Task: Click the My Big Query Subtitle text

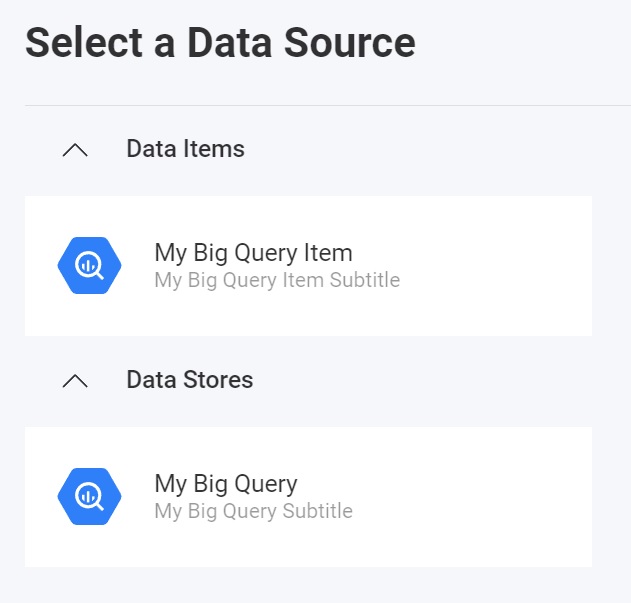Action: [253, 511]
